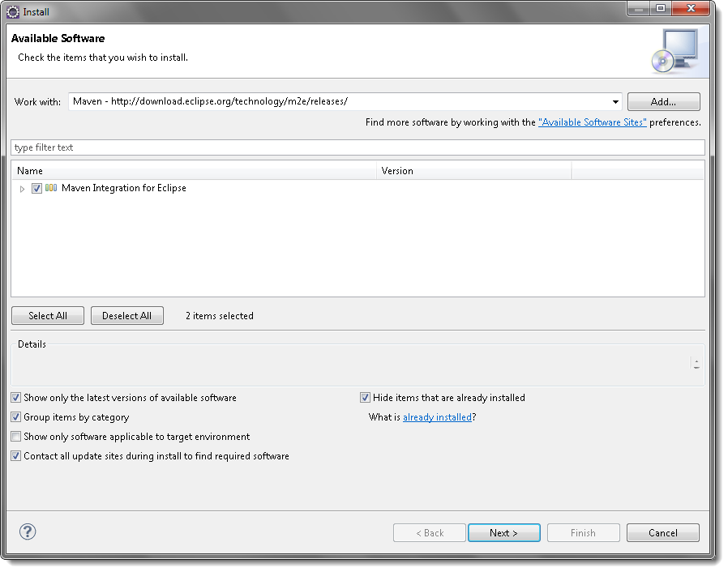Click the install wizard computer and disc image

coord(675,51)
